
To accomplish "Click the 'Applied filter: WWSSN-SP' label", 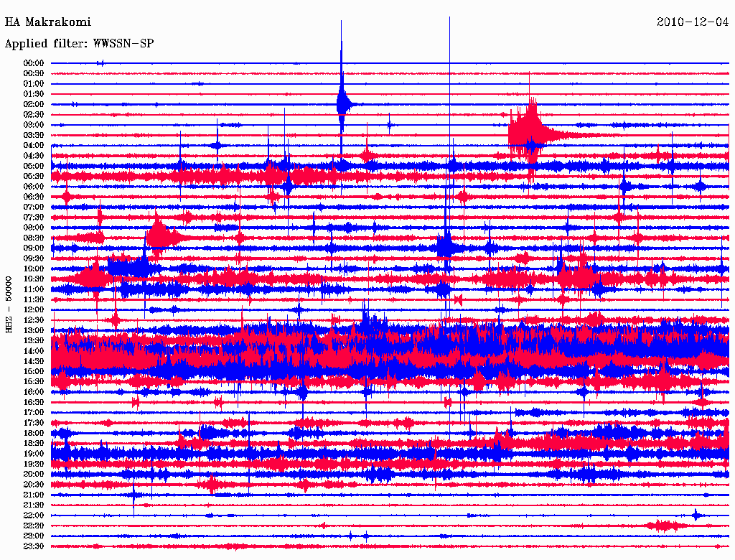I will tap(79, 44).
